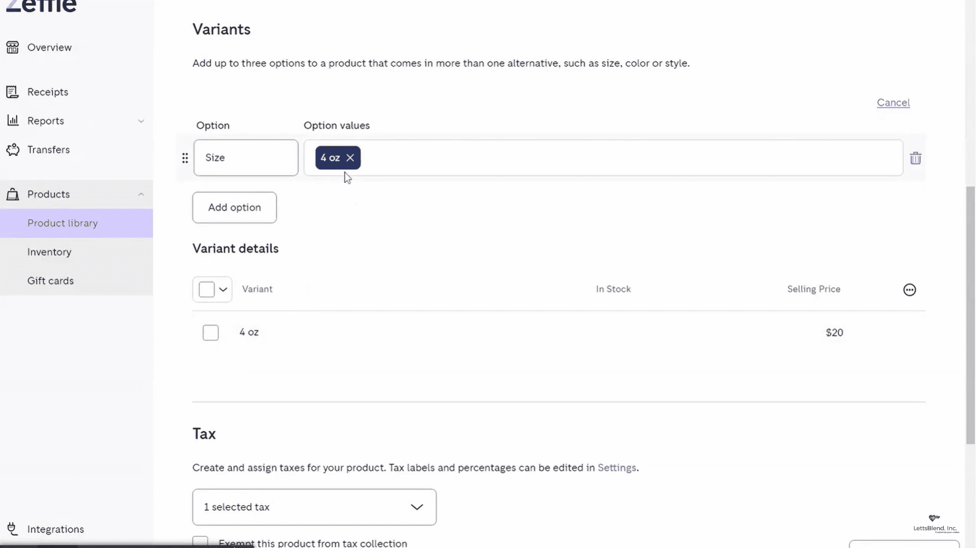Open the 1 selected tax dropdown
The image size is (980, 548).
314,507
